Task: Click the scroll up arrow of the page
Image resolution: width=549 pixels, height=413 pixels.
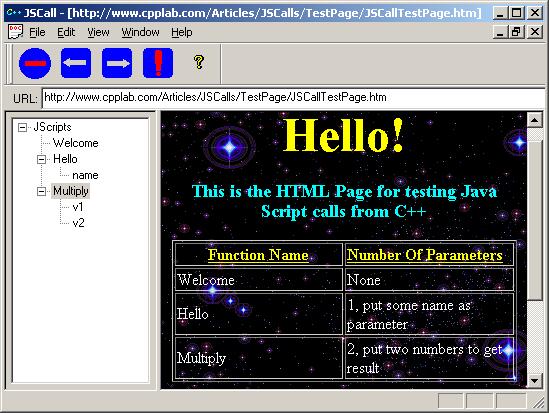Action: pyautogui.click(x=534, y=120)
